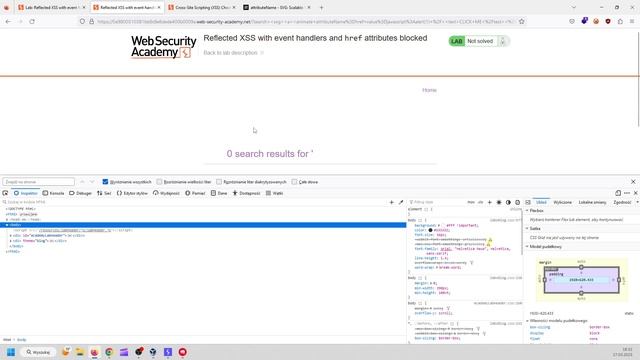The height and width of the screenshot is (360, 640).
Task: Click the Szukaj w kodzie HTML field
Action: pyautogui.click(x=194, y=202)
